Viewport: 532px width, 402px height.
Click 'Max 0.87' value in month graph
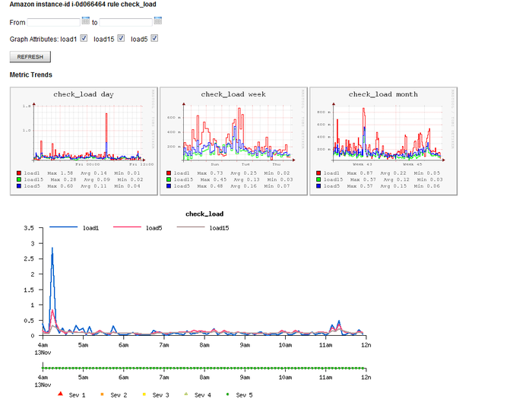[359, 173]
